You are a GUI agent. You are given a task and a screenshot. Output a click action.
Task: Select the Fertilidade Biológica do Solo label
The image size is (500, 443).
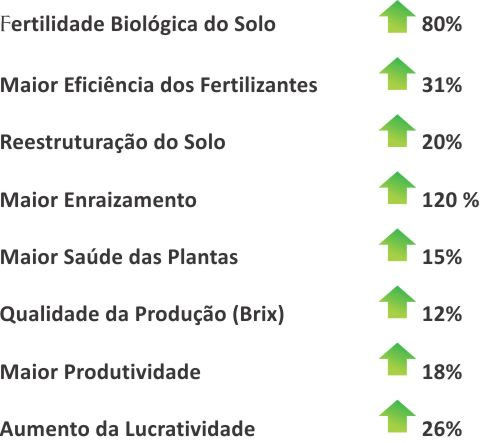[138, 25]
